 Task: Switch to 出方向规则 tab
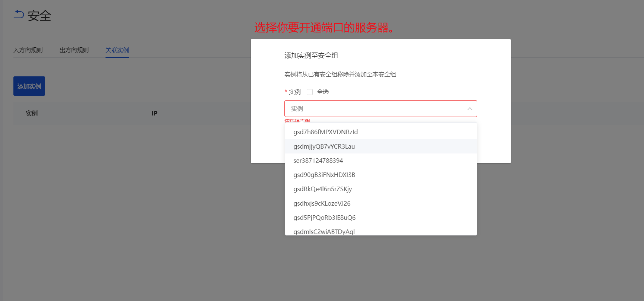point(74,50)
